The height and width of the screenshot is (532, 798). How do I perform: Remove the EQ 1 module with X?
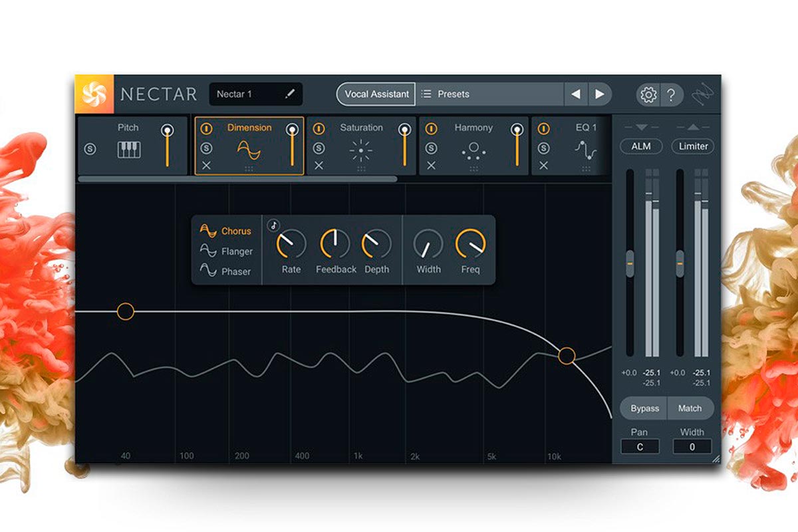[543, 166]
